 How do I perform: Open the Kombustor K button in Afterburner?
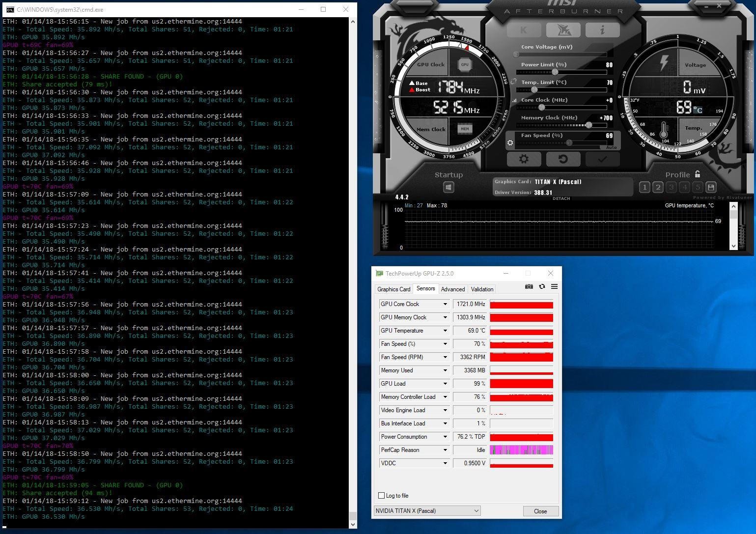[523, 30]
